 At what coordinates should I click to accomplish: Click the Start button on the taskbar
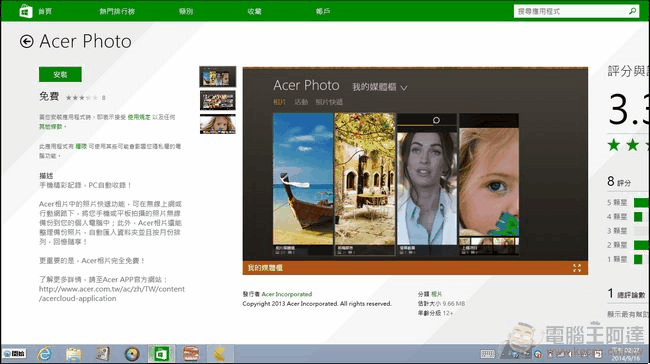tap(15, 354)
